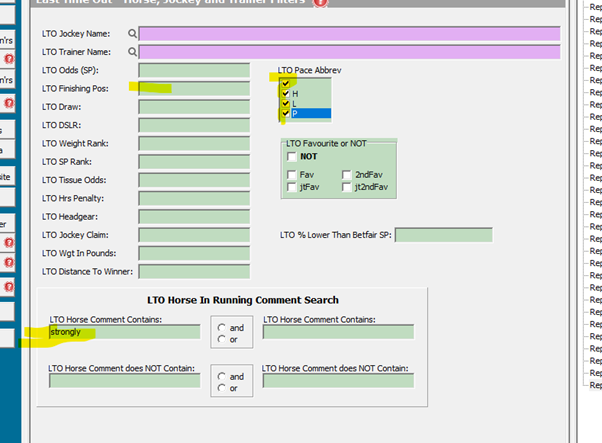This screenshot has height=443, width=602.
Task: Enable the Fav checkbox
Action: (292, 175)
